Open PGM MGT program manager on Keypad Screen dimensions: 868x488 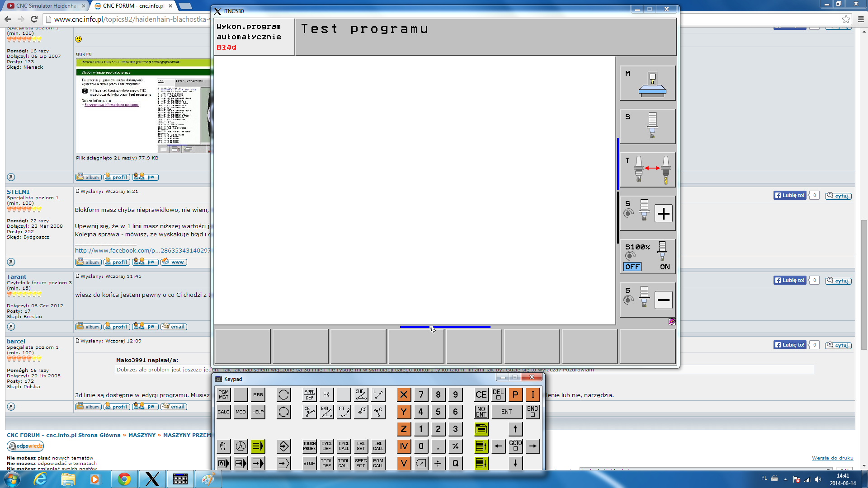[x=223, y=394]
